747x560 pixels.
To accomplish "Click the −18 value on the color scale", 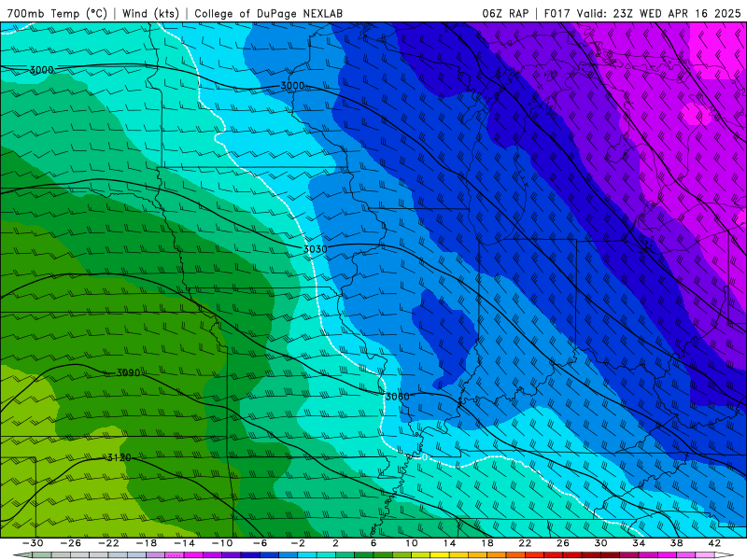I will click(x=147, y=543).
